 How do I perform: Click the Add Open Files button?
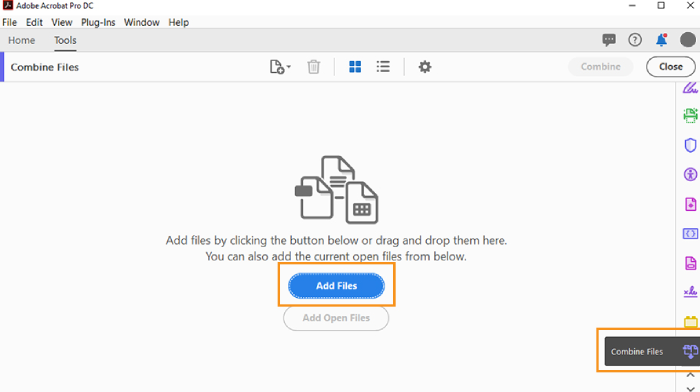(336, 318)
